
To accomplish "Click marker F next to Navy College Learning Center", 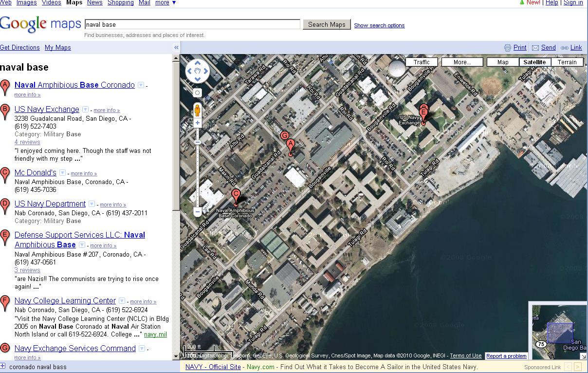I will pyautogui.click(x=5, y=303).
